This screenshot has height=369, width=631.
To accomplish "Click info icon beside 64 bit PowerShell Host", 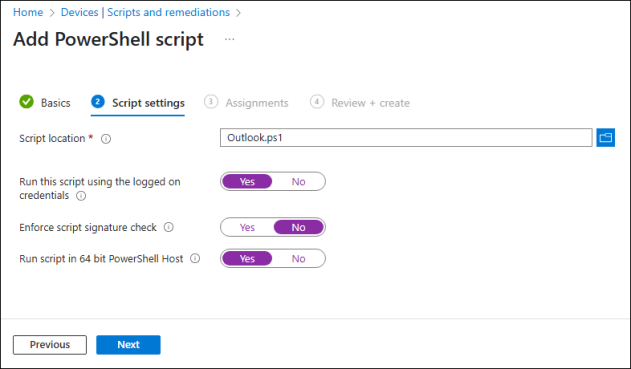I will 195,258.
